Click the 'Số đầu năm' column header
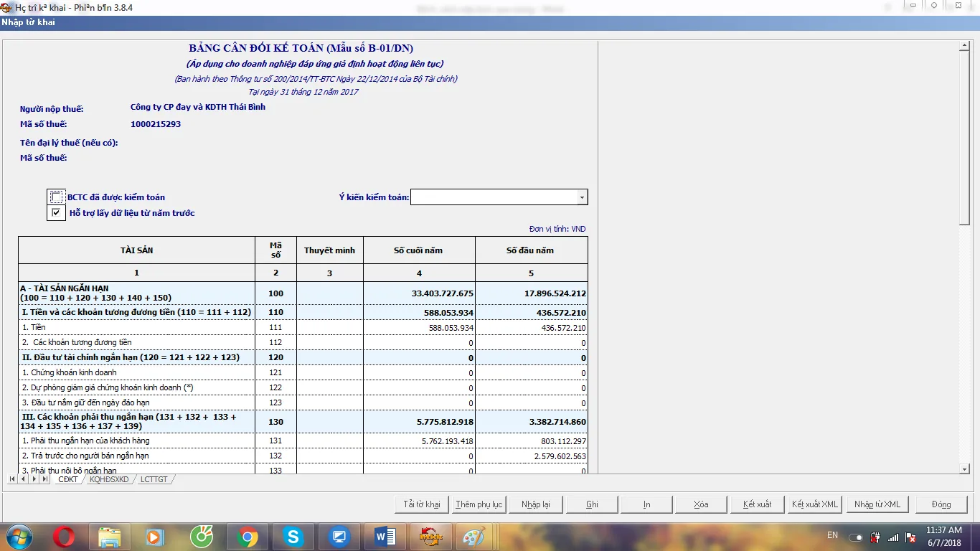Image resolution: width=980 pixels, height=551 pixels. point(532,250)
